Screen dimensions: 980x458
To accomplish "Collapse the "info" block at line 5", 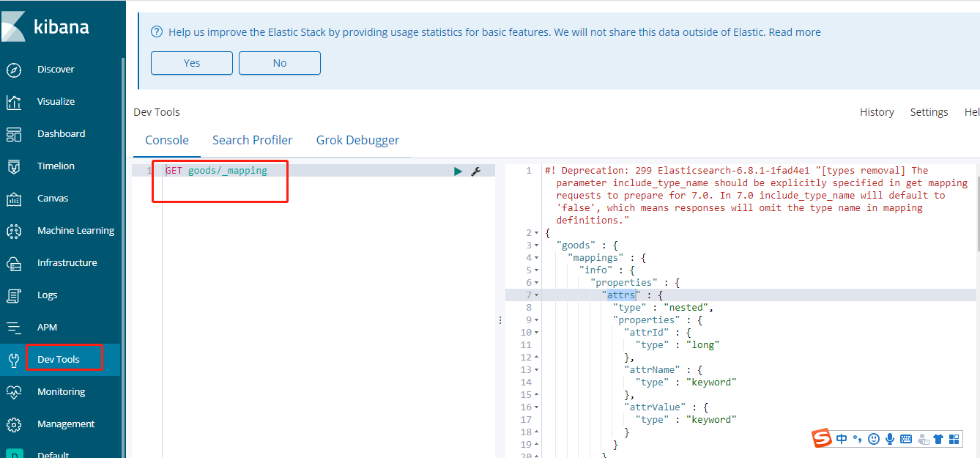I will click(x=537, y=270).
